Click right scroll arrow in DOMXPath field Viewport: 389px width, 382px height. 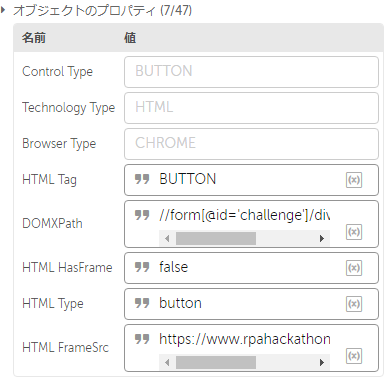322,238
